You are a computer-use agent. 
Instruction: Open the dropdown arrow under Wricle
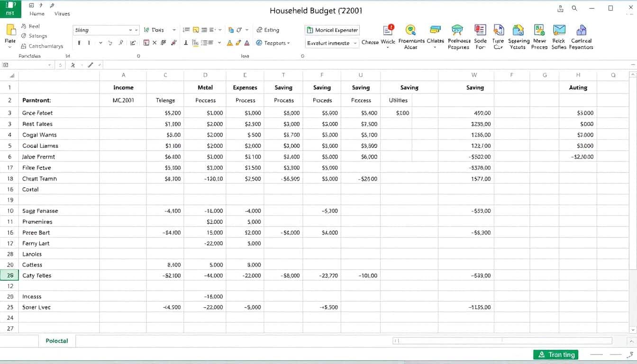(x=388, y=47)
